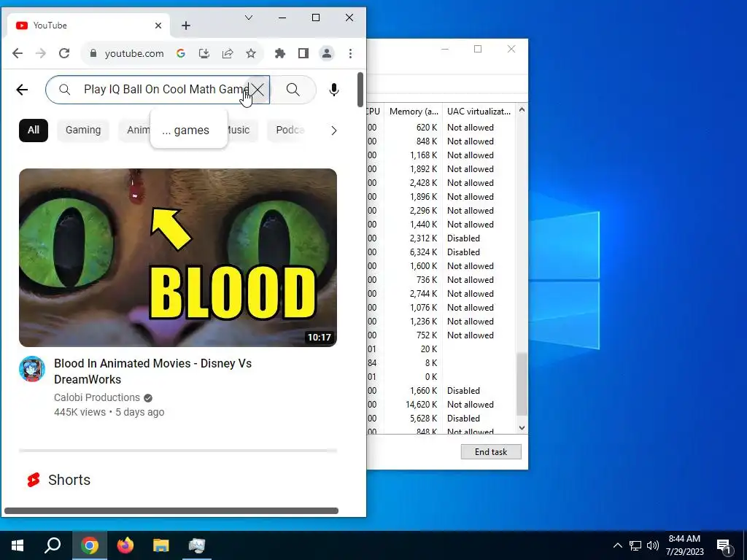This screenshot has width=747, height=560.
Task: Open Windows taskbar search
Action: tap(53, 545)
